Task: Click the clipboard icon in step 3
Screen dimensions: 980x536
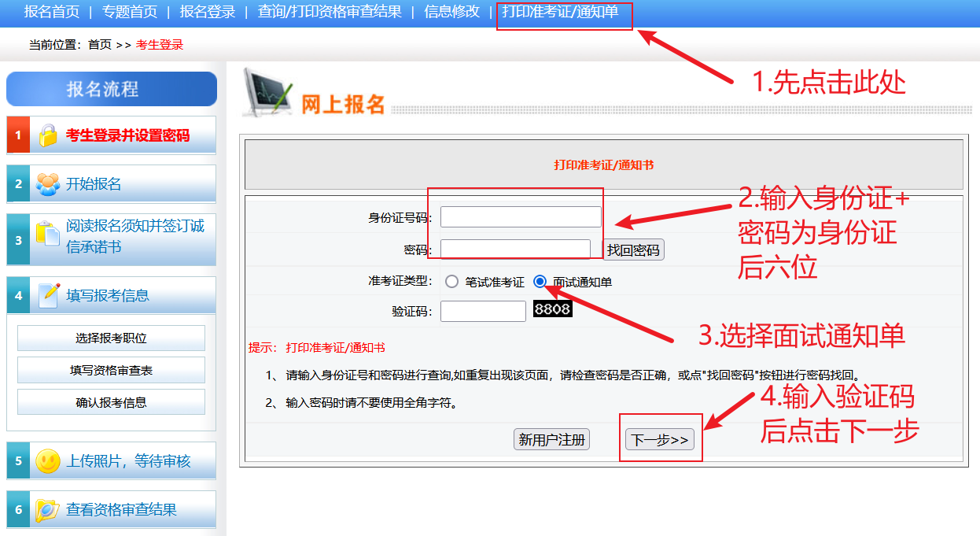Action: coord(48,235)
